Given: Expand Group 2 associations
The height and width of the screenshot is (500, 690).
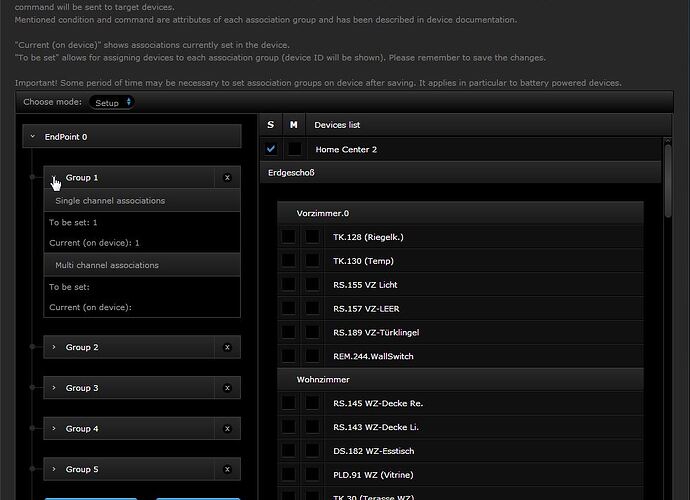Looking at the screenshot, I should [54, 347].
